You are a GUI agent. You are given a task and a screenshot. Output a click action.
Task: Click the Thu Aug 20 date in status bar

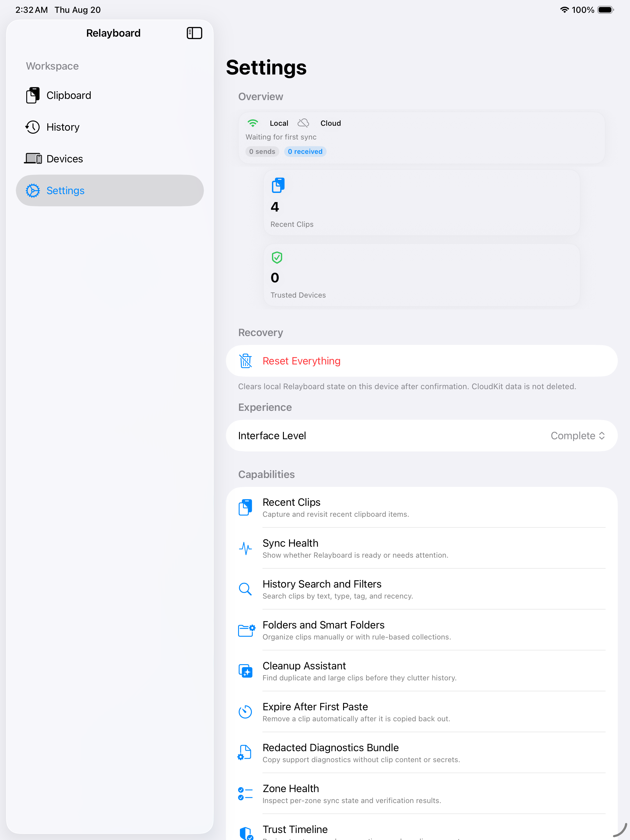coord(78,10)
